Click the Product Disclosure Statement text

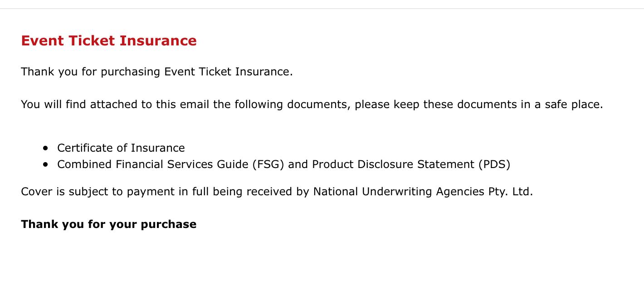(393, 164)
